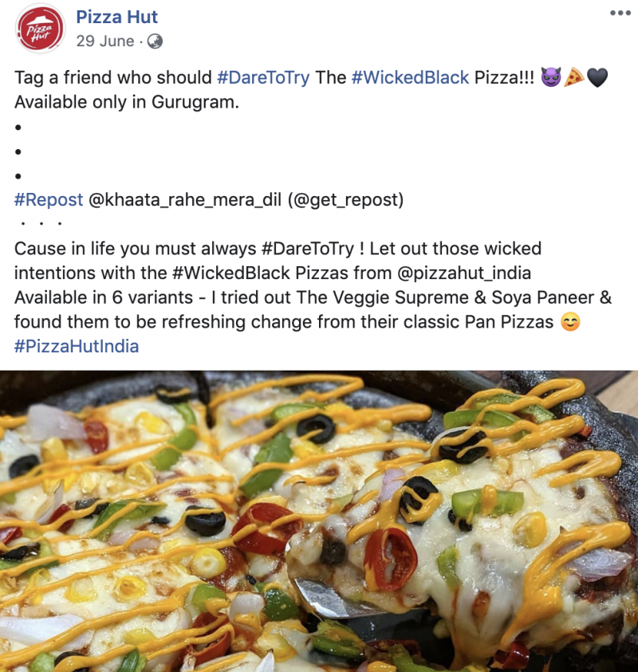638x672 pixels.
Task: Open the #WickedBlack hashtag link
Action: [x=410, y=77]
